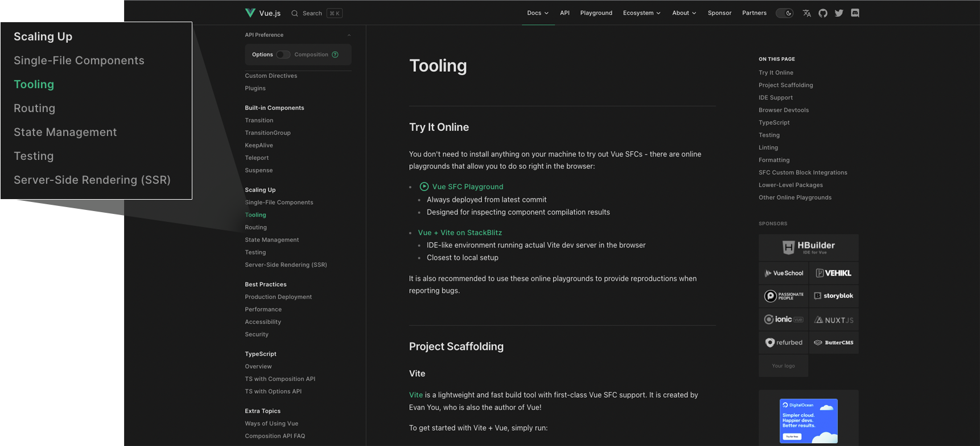Open the Ionic sponsor logo

[783, 319]
